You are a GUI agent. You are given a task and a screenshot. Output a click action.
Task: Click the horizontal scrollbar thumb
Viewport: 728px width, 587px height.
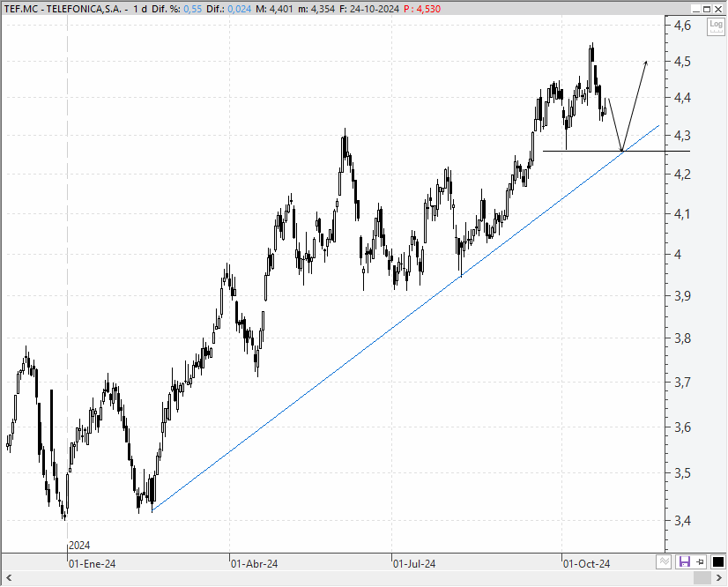702,577
